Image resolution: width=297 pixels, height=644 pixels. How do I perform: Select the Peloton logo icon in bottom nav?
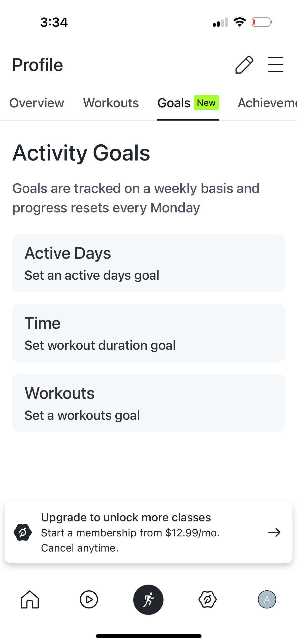point(208,600)
